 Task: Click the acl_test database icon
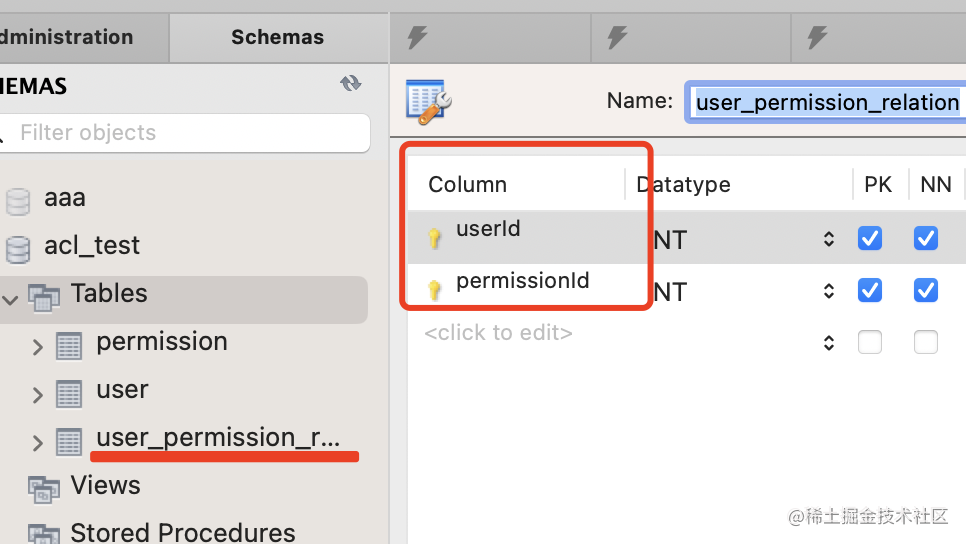click(18, 247)
